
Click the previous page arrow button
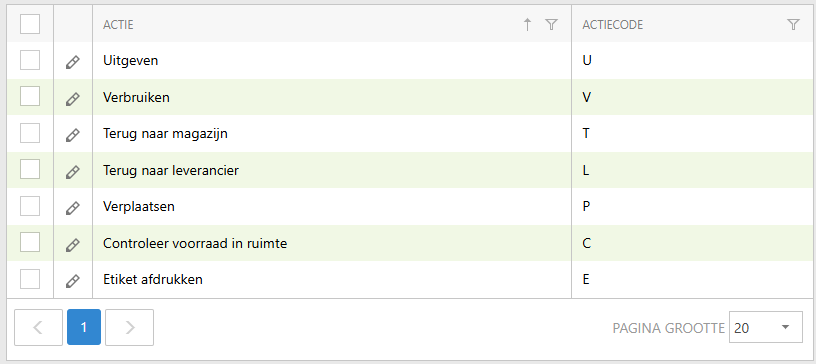point(39,327)
